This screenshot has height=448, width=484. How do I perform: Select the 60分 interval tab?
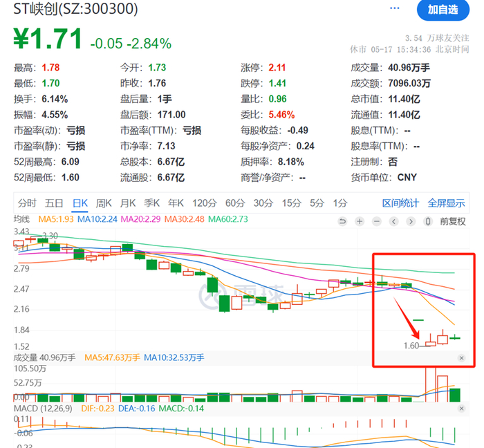(235, 203)
